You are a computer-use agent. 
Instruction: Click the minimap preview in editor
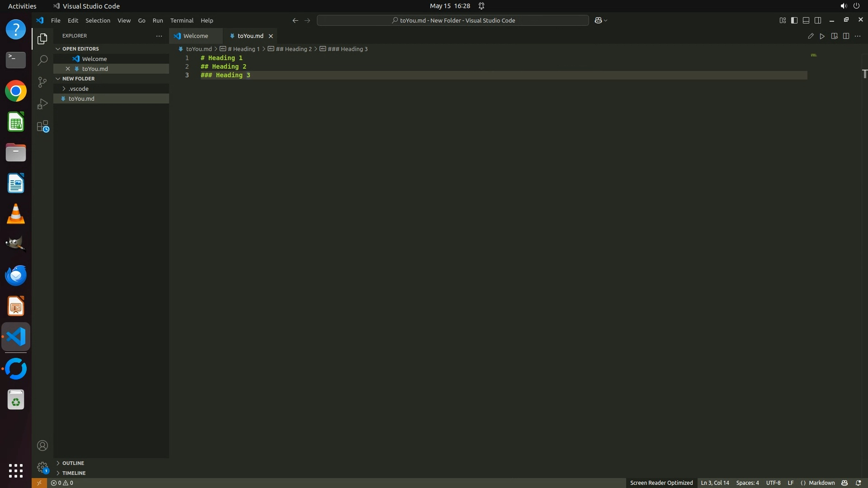pos(814,55)
